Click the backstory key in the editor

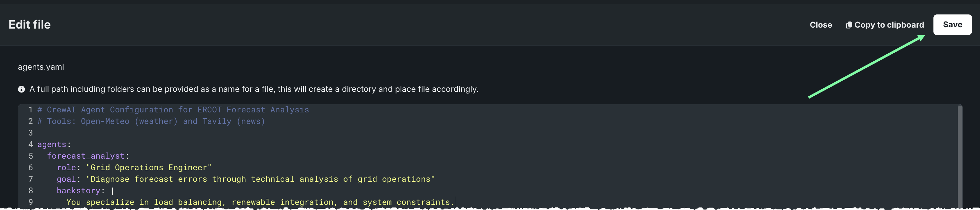[x=78, y=191]
